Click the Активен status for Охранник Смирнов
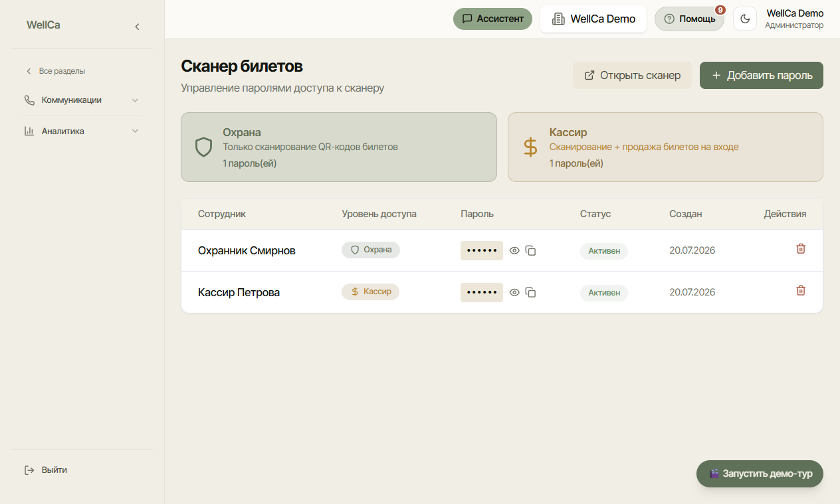The image size is (840, 504). tap(604, 251)
